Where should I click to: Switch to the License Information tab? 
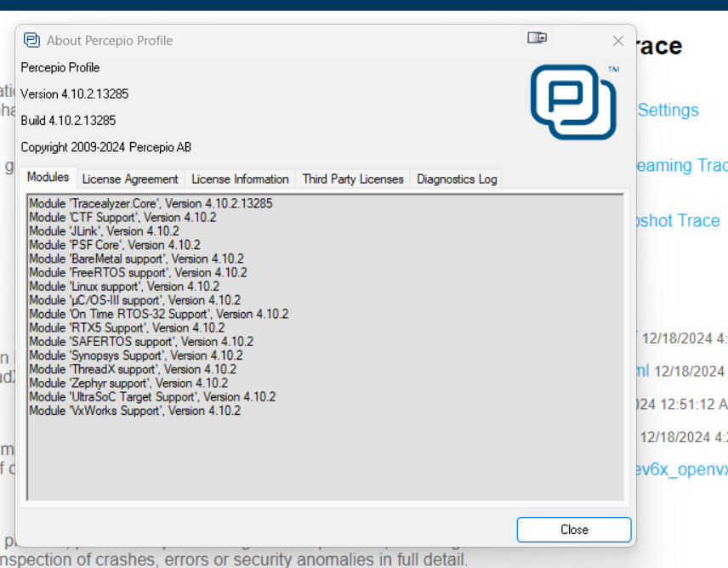(x=240, y=179)
